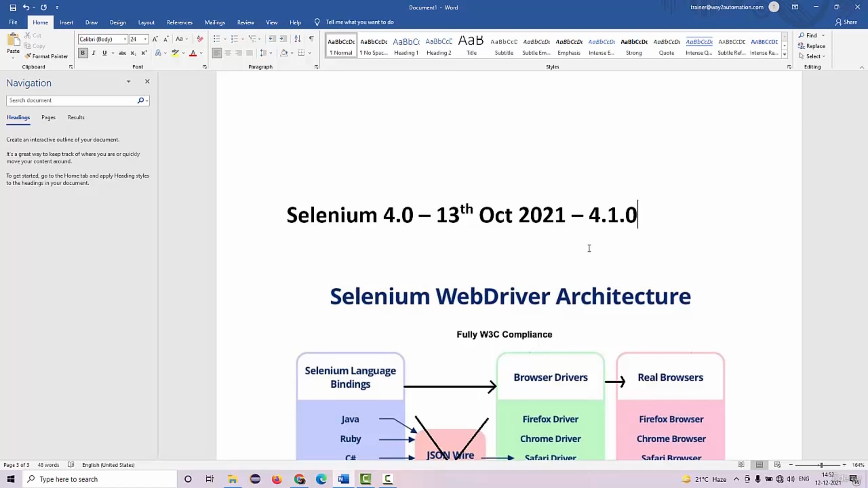Decrease paragraph indent

click(x=272, y=39)
